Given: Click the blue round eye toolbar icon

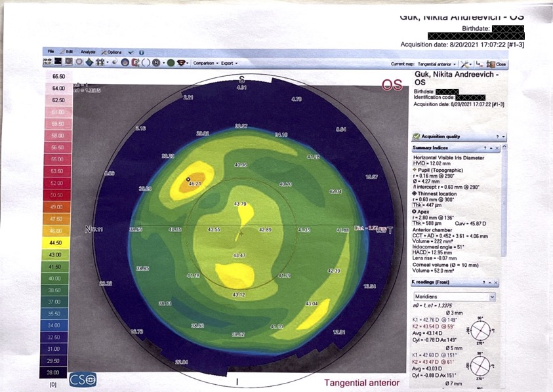Looking at the screenshot, I should [125, 63].
